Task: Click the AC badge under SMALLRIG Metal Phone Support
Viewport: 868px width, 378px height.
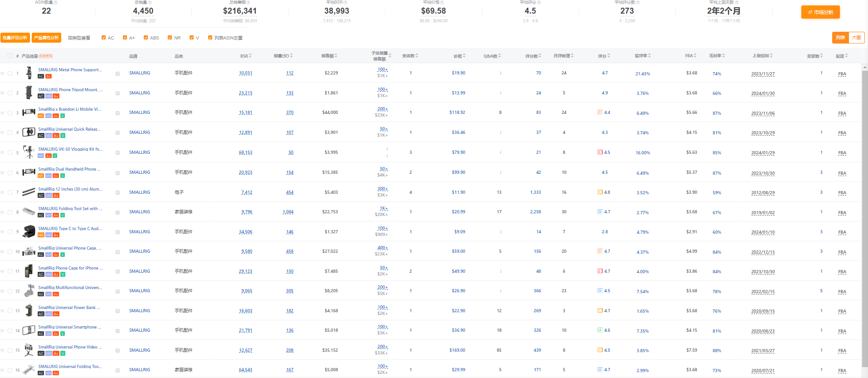Action: point(41,76)
